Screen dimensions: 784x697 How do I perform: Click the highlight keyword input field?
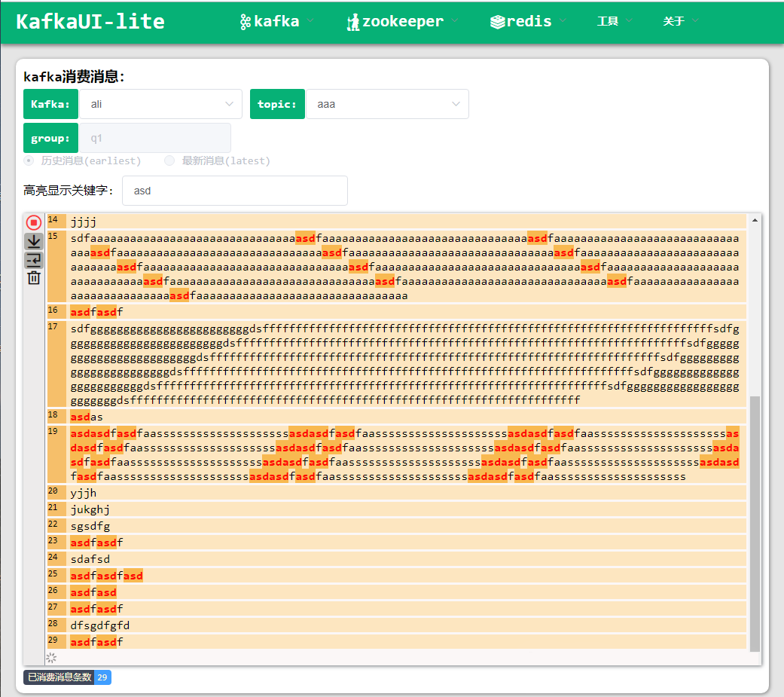coord(234,191)
